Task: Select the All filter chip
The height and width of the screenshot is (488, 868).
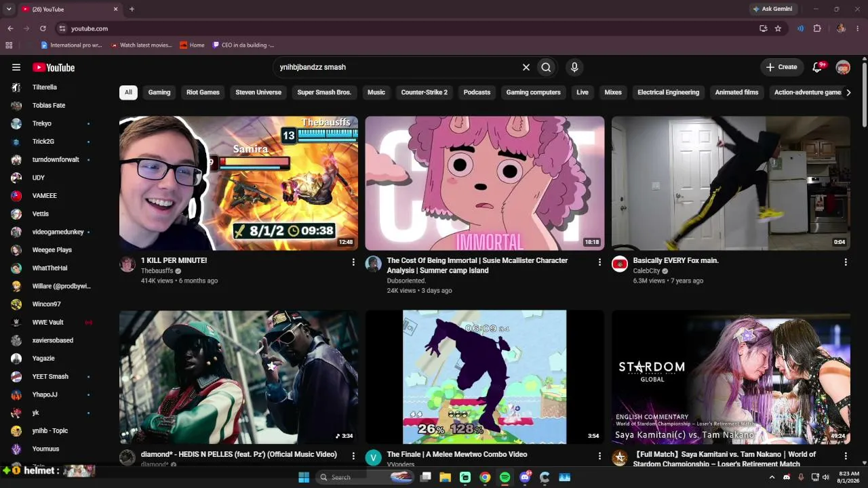Action: 128,92
